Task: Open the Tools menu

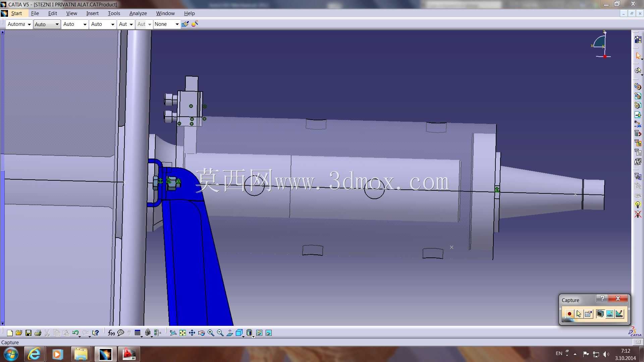Action: tap(114, 13)
